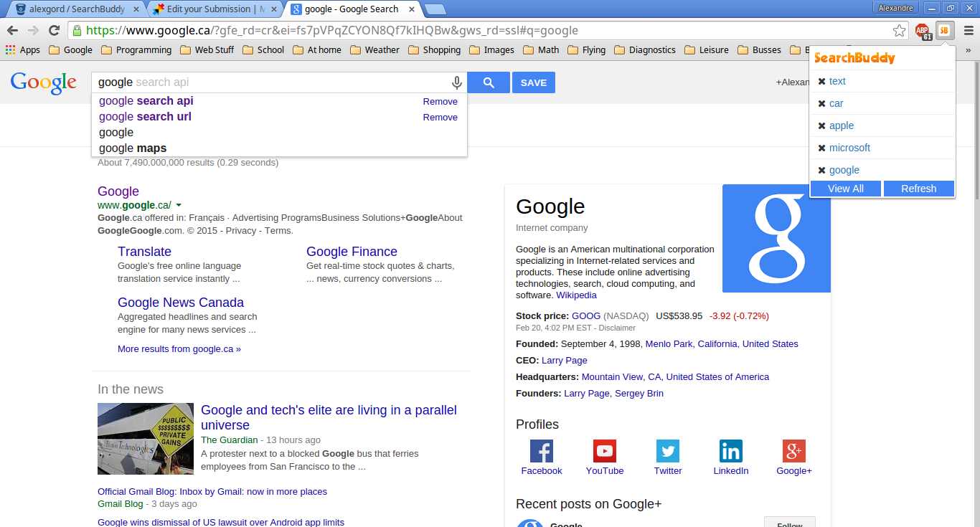The width and height of the screenshot is (980, 527).
Task: Open the Translate sitelink
Action: pos(144,252)
